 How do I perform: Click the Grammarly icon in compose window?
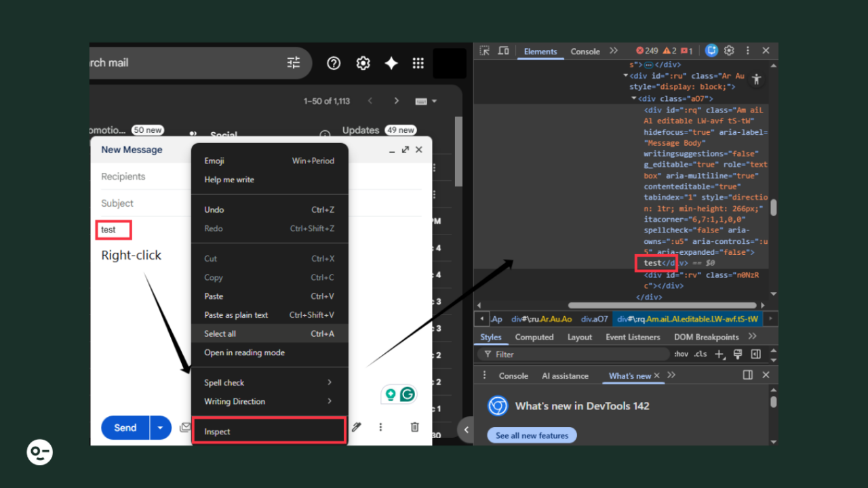tap(408, 394)
